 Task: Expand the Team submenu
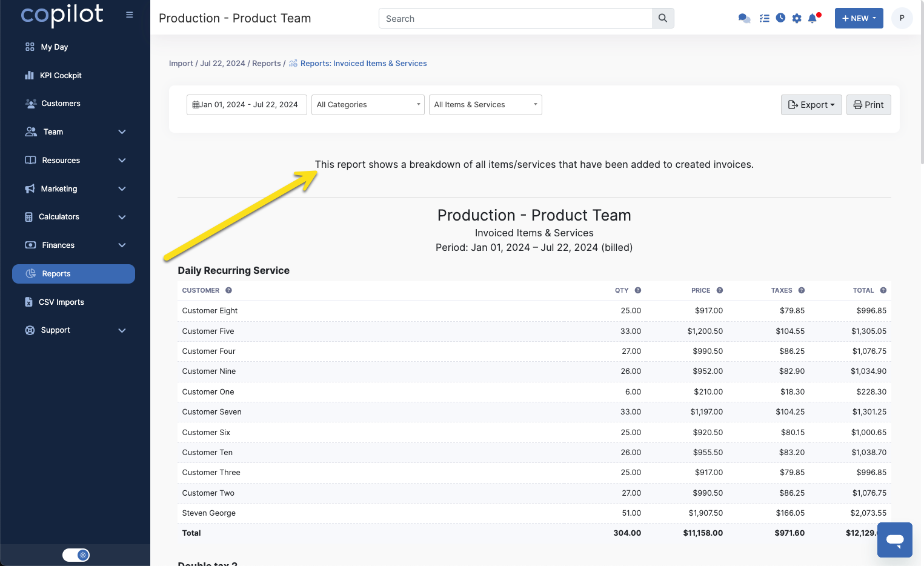[122, 132]
